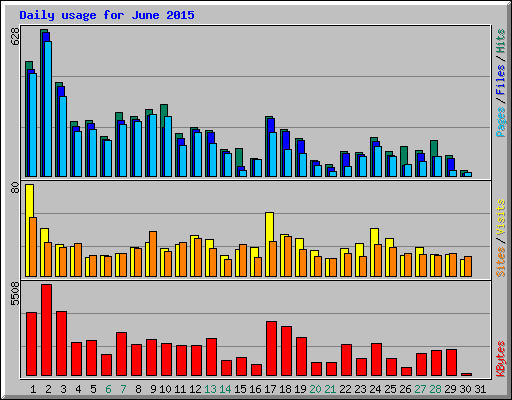Click the cyan Pages bar for day 2

pyautogui.click(x=48, y=109)
